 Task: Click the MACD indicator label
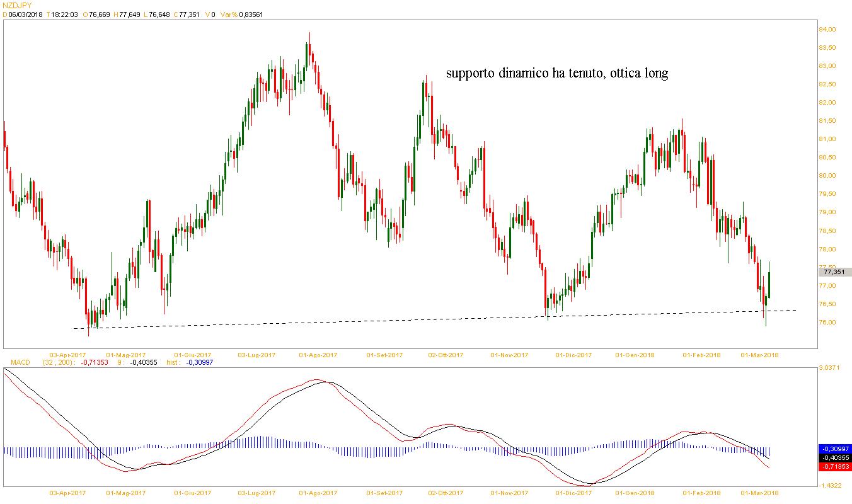point(14,363)
